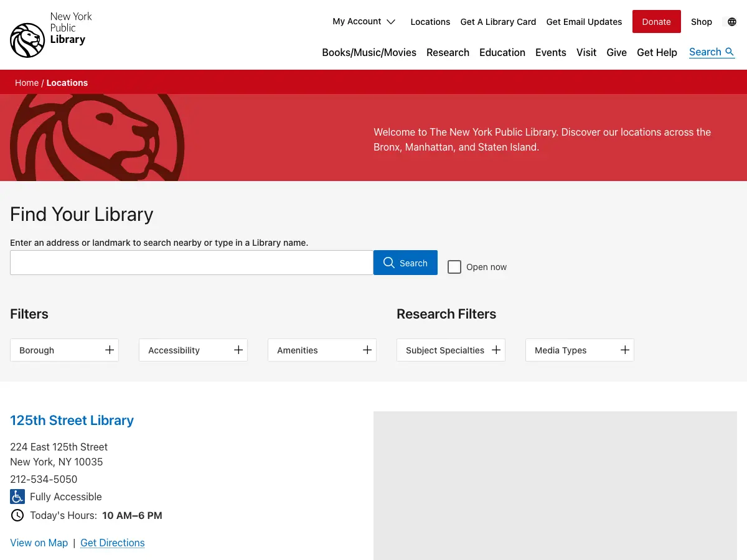Tick the Open now checkbox
This screenshot has width=747, height=560.
[454, 267]
